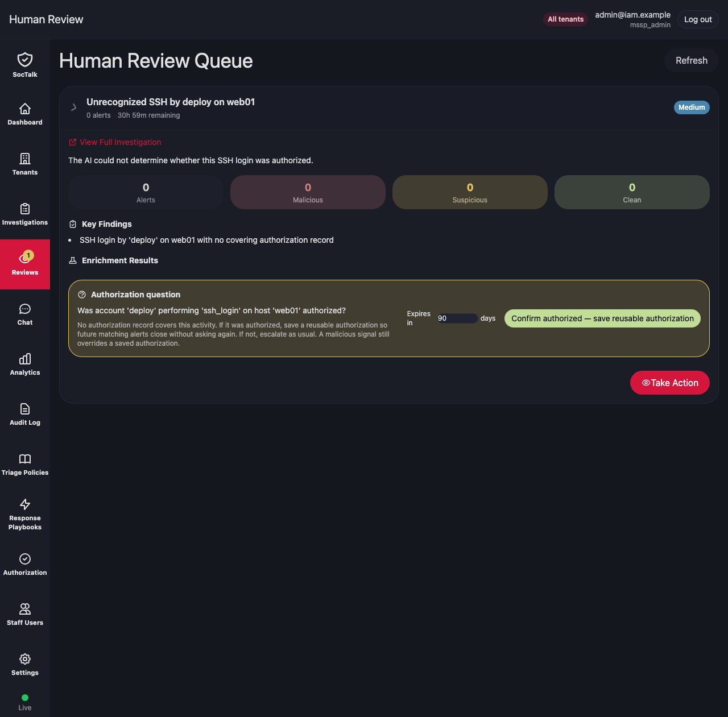This screenshot has width=728, height=717.
Task: Click the Enrichment Results heading
Action: 120,260
